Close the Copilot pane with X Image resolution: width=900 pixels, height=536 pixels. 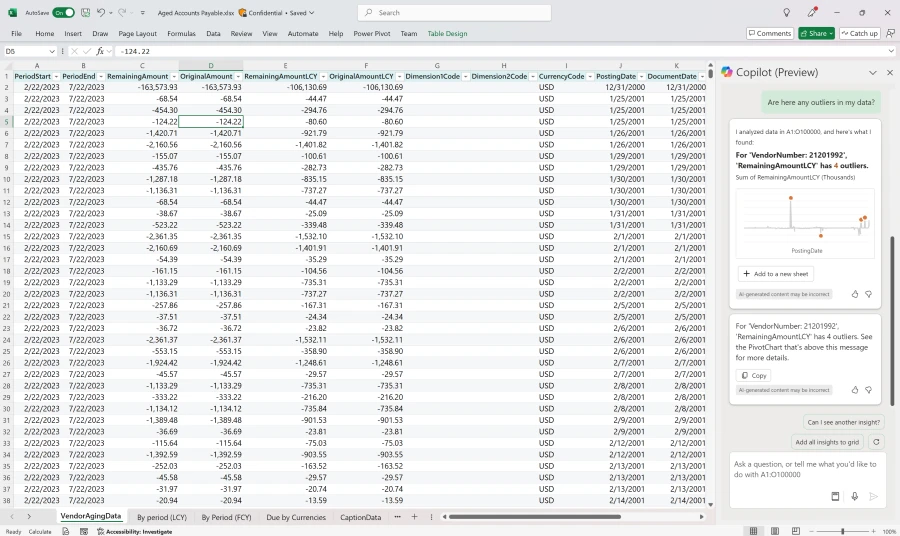point(890,72)
